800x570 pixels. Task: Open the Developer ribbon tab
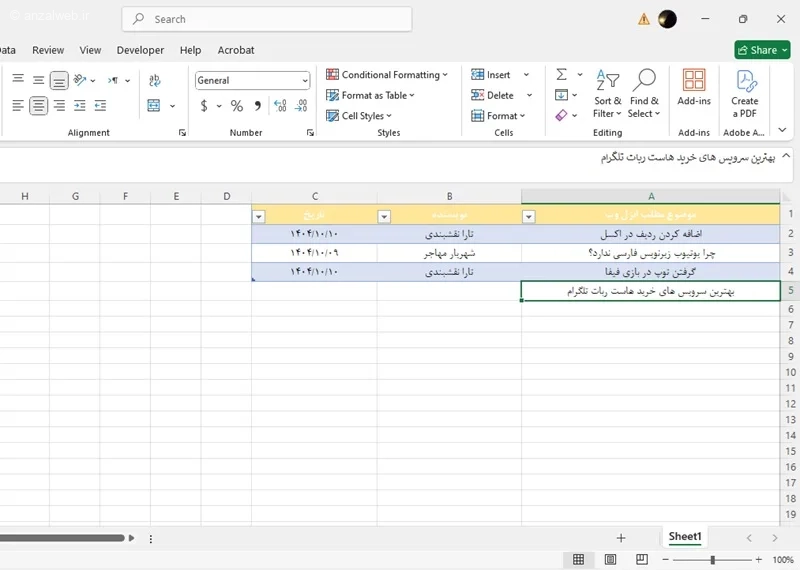tap(140, 50)
